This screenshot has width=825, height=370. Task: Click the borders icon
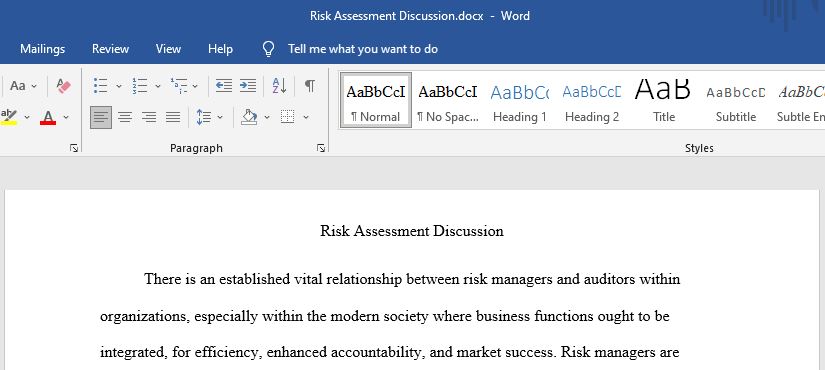click(287, 117)
